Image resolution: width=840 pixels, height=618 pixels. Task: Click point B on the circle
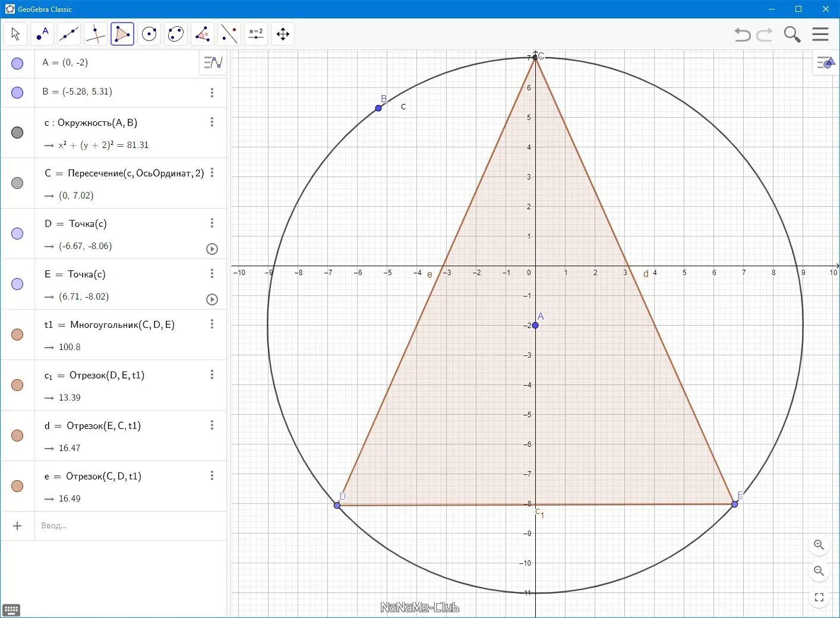(378, 108)
